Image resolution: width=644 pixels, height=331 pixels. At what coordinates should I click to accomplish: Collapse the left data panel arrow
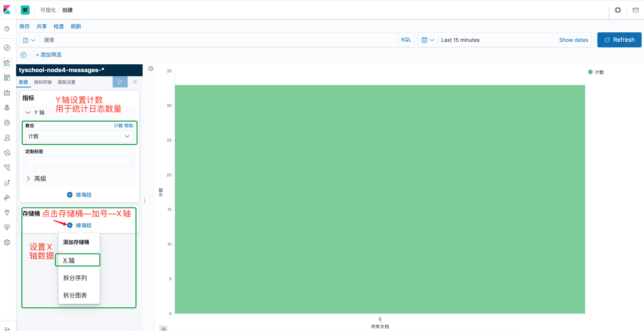pyautogui.click(x=151, y=69)
